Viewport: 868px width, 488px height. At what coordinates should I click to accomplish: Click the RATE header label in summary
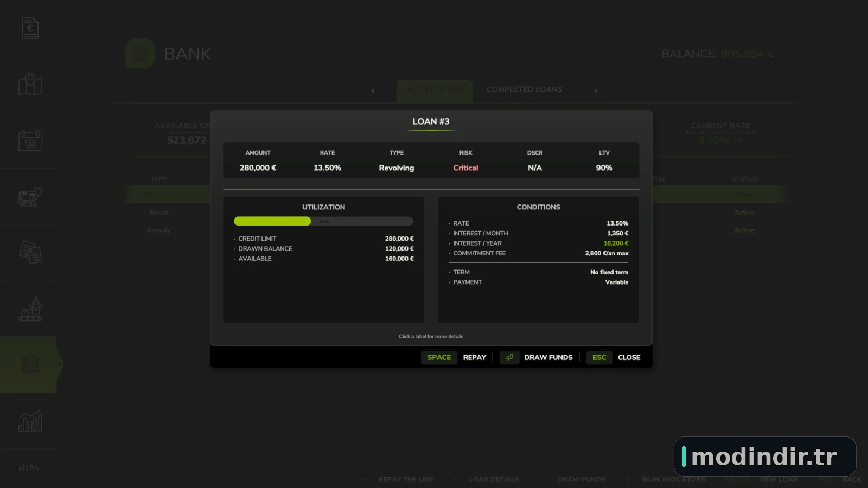[x=327, y=153]
